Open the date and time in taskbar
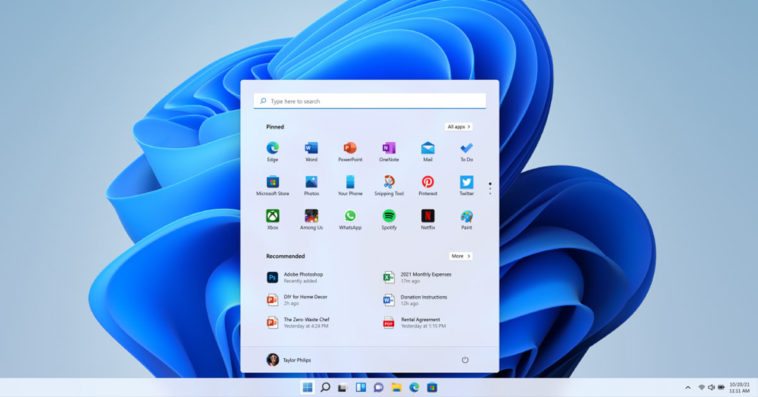Image resolution: width=758 pixels, height=397 pixels. click(740, 387)
